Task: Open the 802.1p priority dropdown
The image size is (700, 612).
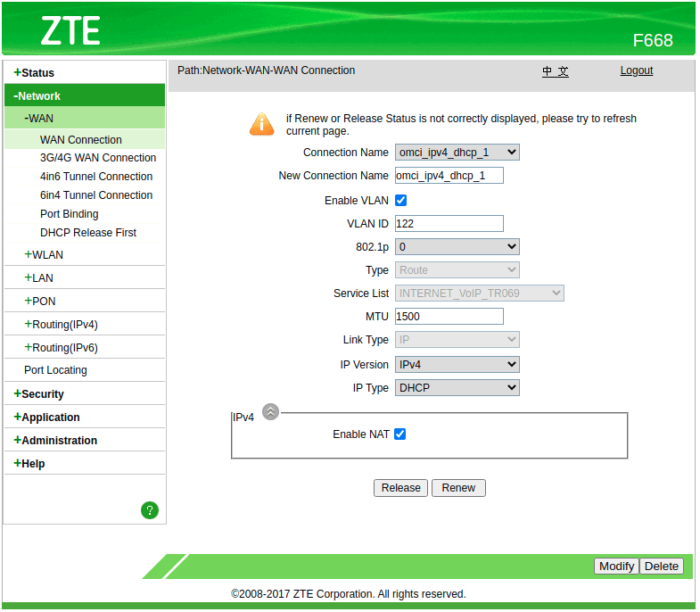Action: pyautogui.click(x=457, y=247)
